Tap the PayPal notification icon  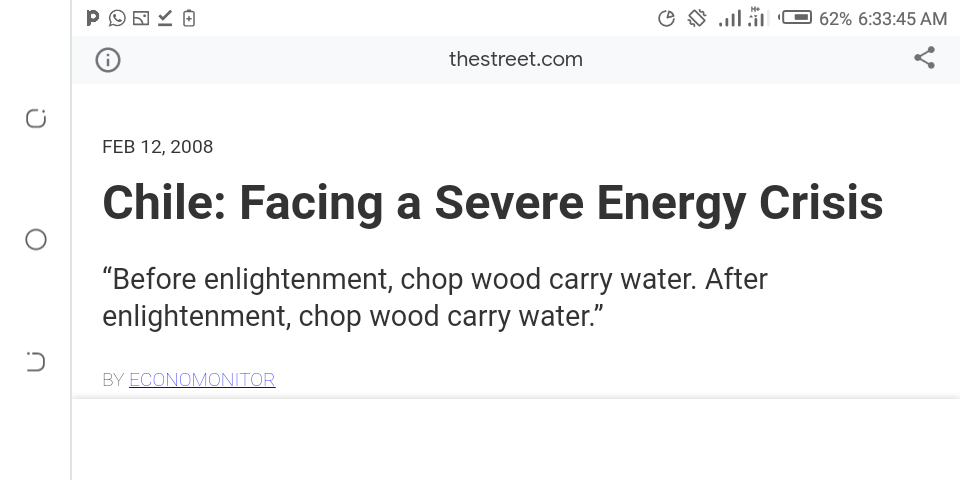[x=94, y=17]
